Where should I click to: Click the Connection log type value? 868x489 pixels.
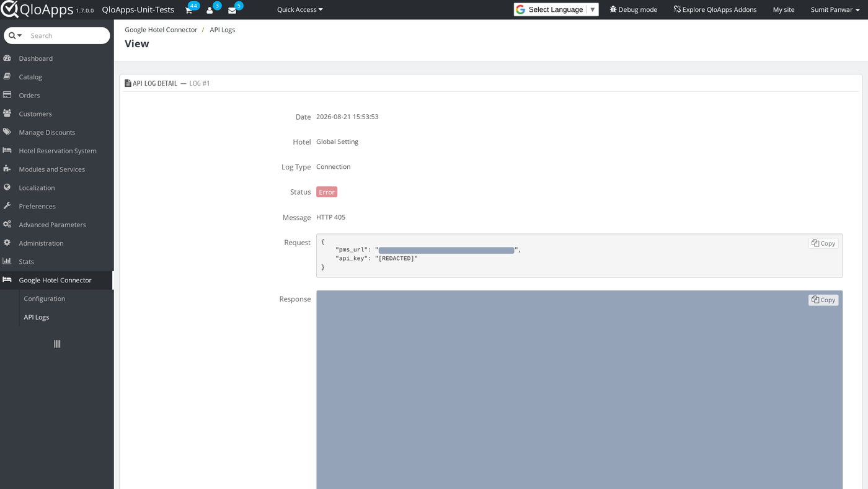[x=334, y=166]
